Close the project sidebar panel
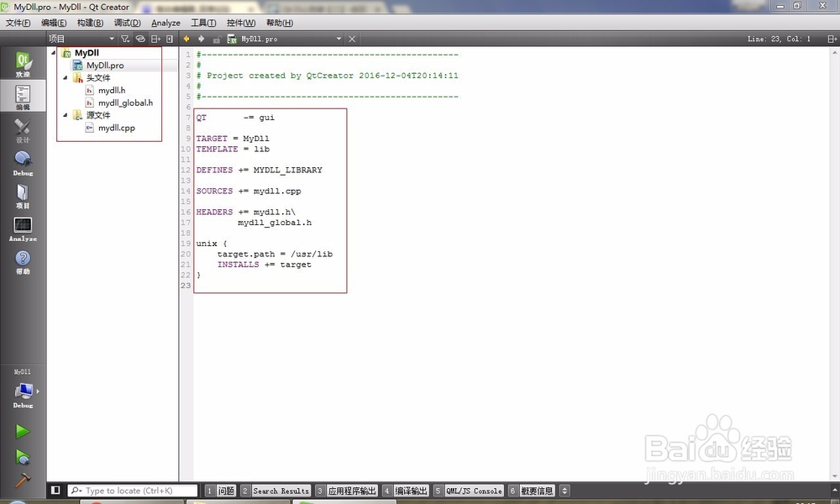 [170, 39]
